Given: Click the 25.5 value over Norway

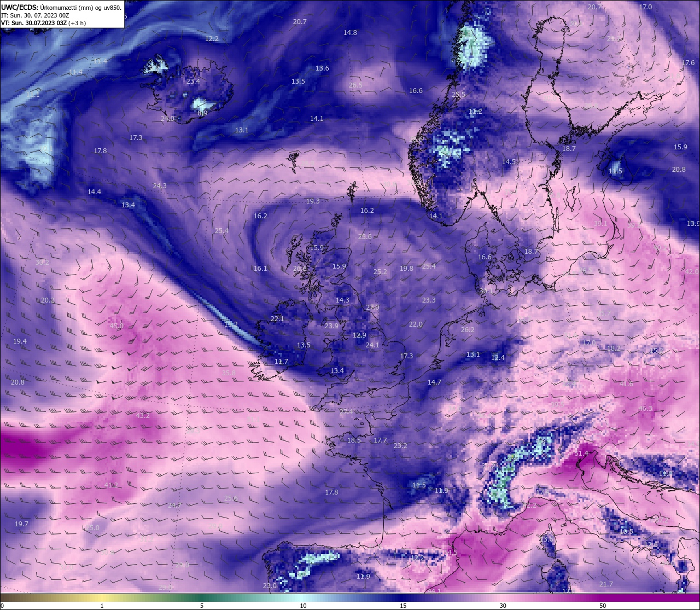Looking at the screenshot, I should point(458,95).
